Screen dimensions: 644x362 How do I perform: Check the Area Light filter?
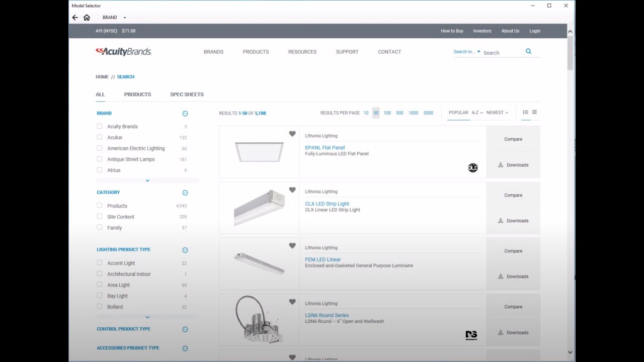tap(99, 285)
